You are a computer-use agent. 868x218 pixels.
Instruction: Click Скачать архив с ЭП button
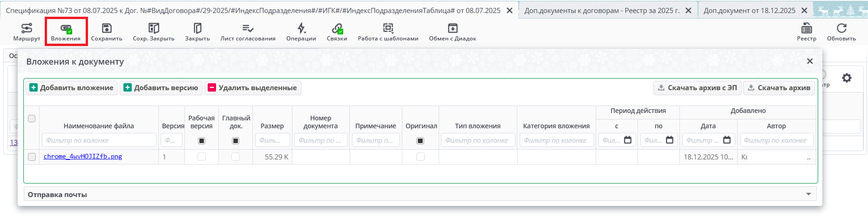coord(698,88)
